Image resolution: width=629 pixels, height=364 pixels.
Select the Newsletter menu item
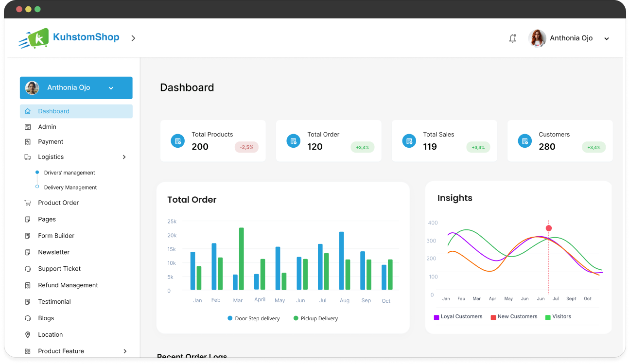[54, 252]
